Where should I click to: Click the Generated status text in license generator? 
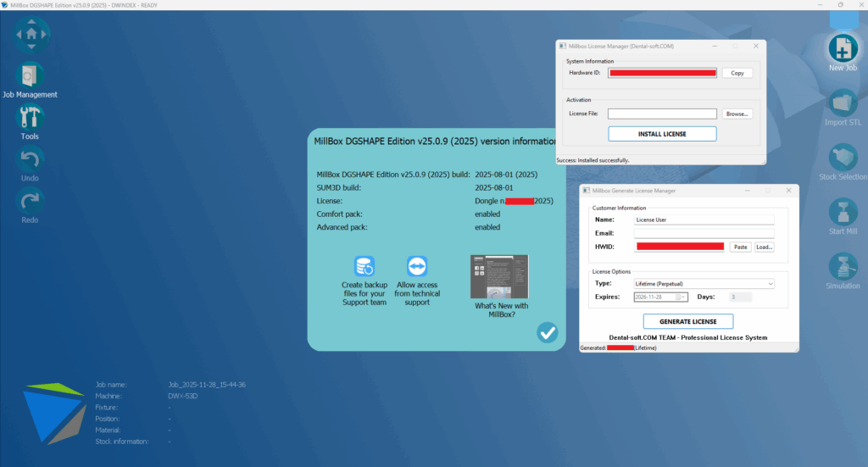pos(618,348)
